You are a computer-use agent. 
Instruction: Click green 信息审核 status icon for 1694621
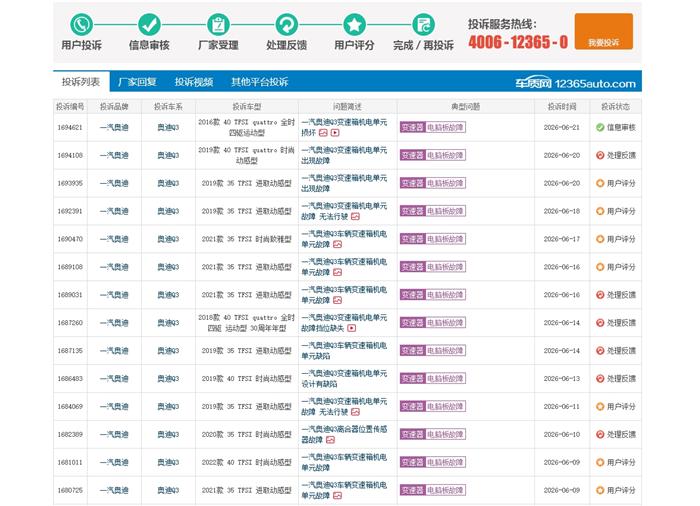(600, 127)
